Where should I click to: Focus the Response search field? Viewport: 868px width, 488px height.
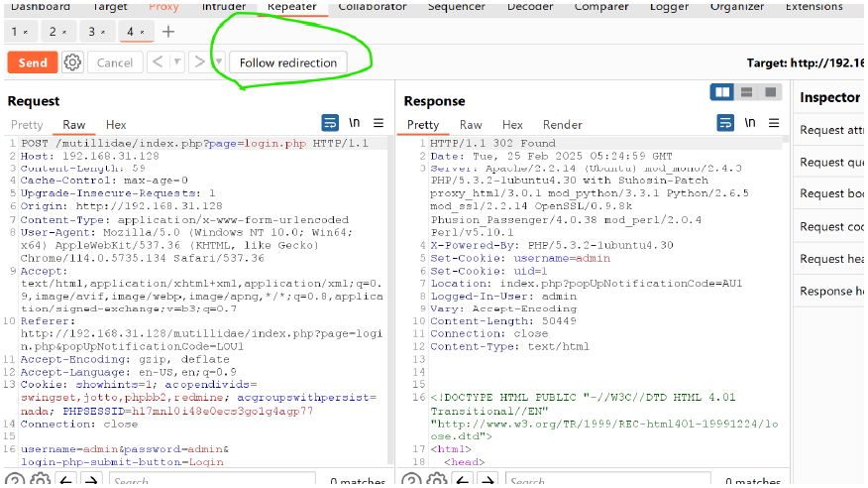pyautogui.click(x=607, y=480)
